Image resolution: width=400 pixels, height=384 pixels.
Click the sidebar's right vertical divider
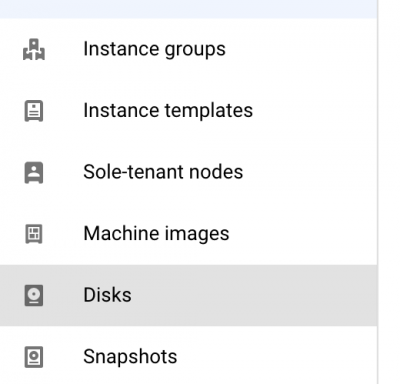pyautogui.click(x=378, y=192)
